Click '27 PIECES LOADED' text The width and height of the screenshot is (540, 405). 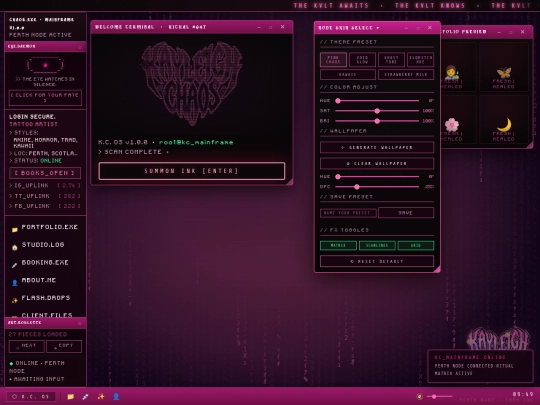(x=38, y=334)
